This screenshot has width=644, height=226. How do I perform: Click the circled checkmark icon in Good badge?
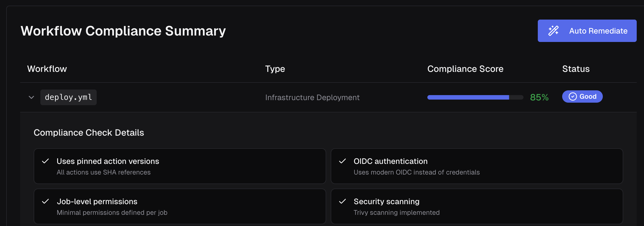(573, 96)
